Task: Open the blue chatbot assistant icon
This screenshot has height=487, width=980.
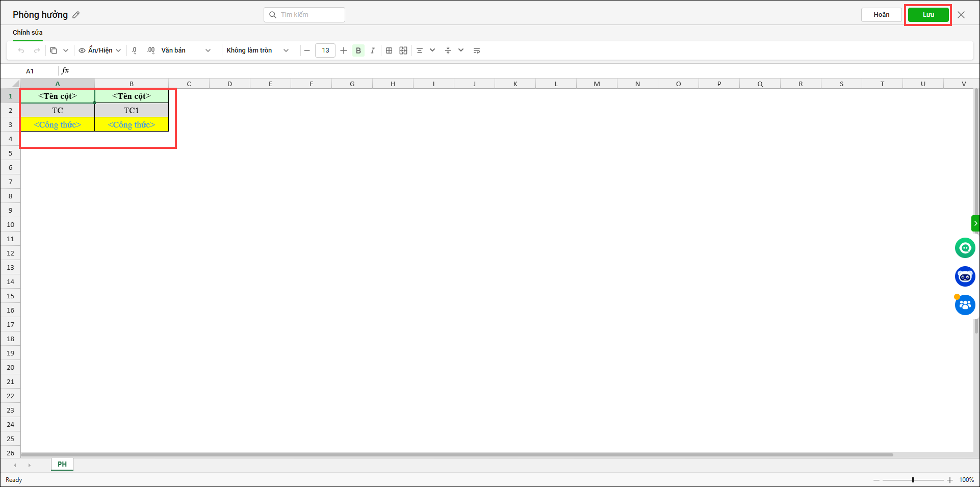Action: (965, 276)
